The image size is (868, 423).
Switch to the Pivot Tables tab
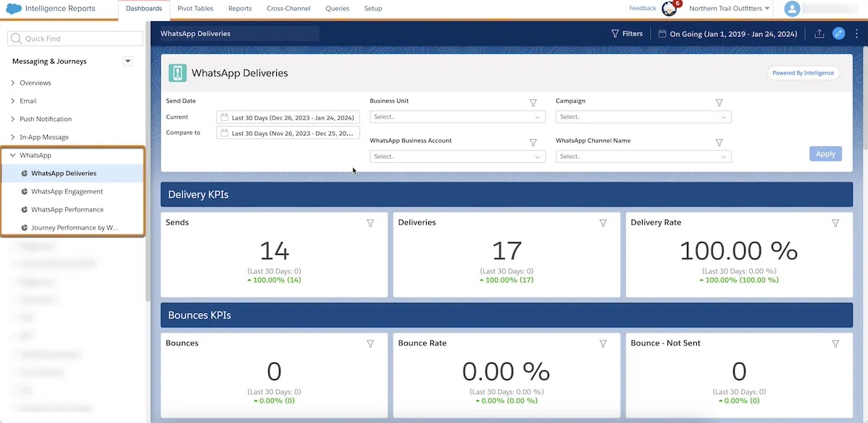(196, 9)
